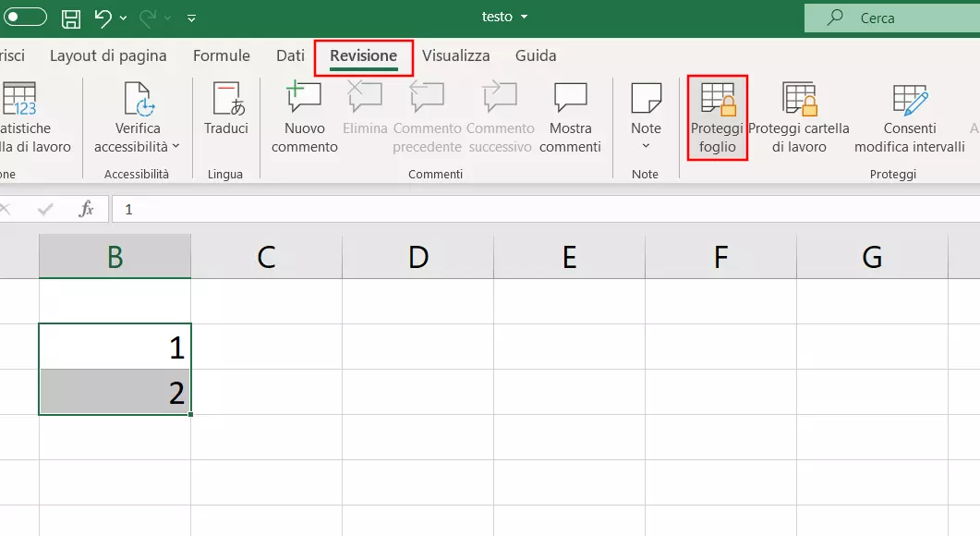This screenshot has height=536, width=980.
Task: Click the Redo arrow icon
Action: pyautogui.click(x=148, y=18)
